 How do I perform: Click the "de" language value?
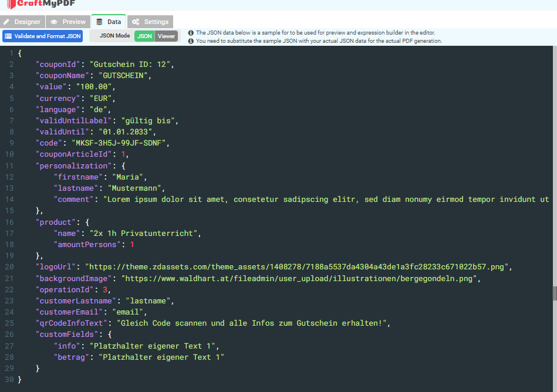click(99, 110)
